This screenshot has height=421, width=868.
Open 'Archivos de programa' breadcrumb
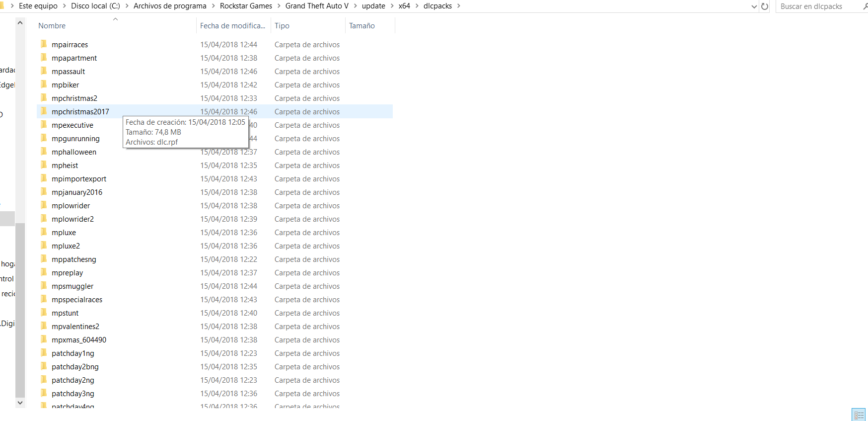(170, 6)
